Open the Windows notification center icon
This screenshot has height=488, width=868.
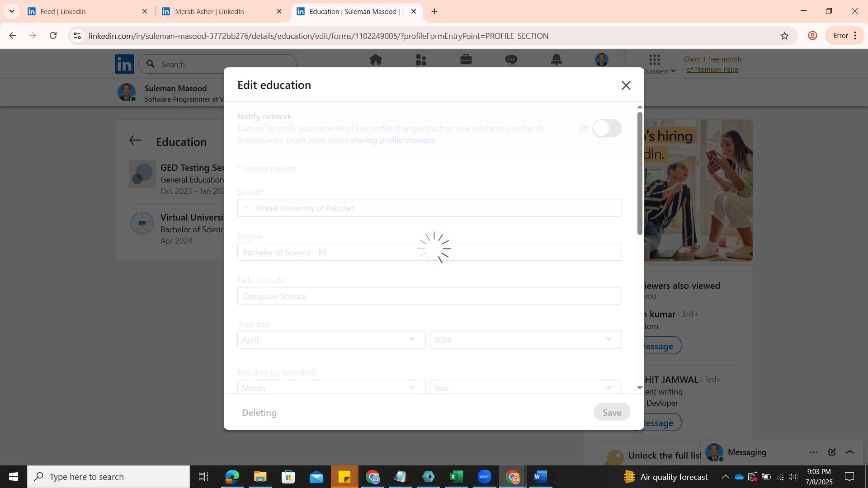pos(849,477)
